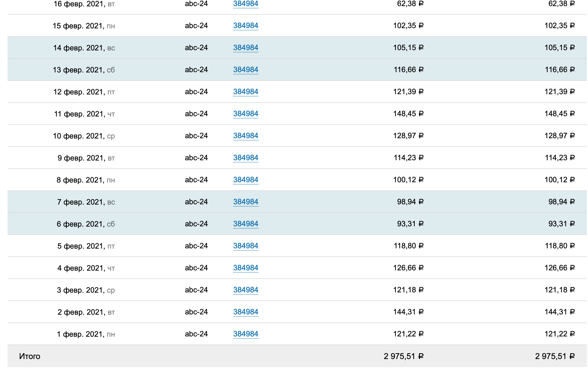
Task: Select date cell '11 февр. 2021, чт'
Action: [x=84, y=114]
